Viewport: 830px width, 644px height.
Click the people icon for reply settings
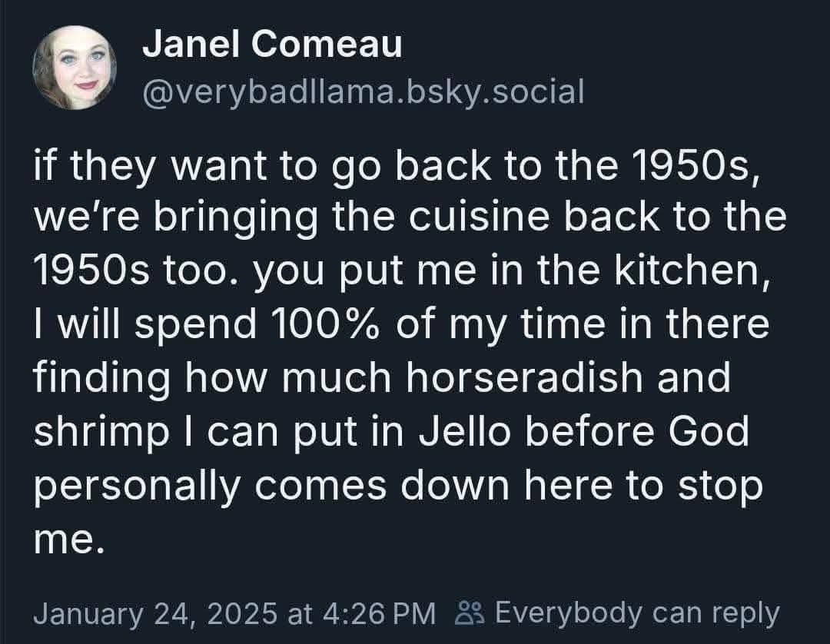coord(467,612)
